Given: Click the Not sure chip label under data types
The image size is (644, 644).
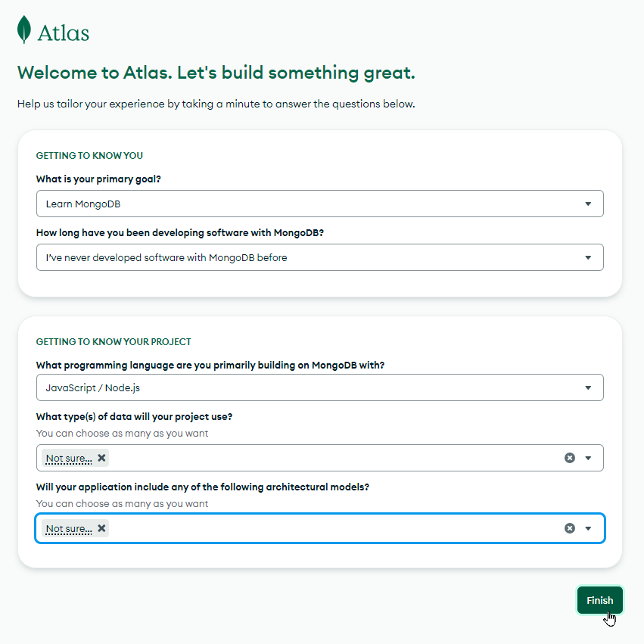Looking at the screenshot, I should tap(69, 459).
